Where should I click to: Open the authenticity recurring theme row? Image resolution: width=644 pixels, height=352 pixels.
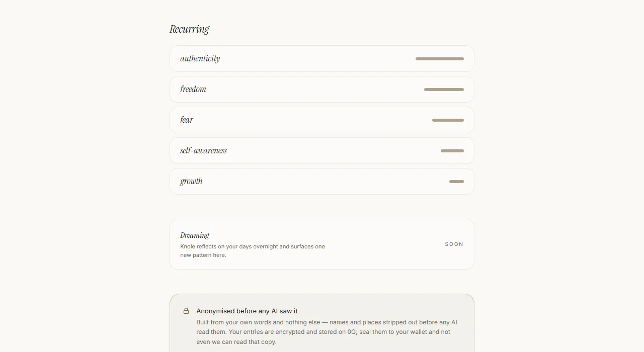322,58
